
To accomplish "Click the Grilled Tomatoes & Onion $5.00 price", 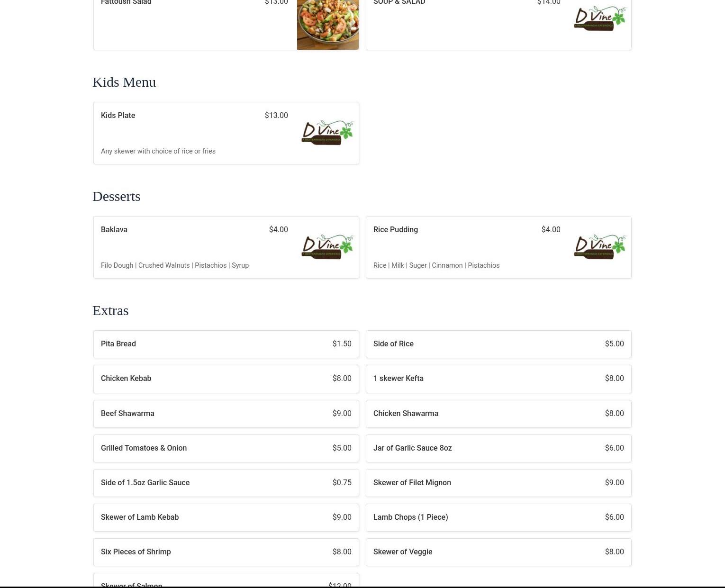I will [x=342, y=448].
